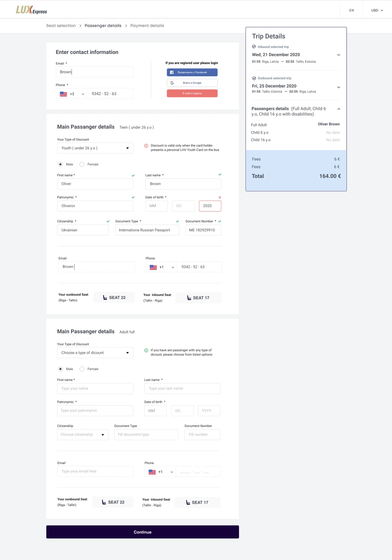392x560 pixels.
Task: Expand the Fri, 25 December 2020 trip
Action: [339, 87]
